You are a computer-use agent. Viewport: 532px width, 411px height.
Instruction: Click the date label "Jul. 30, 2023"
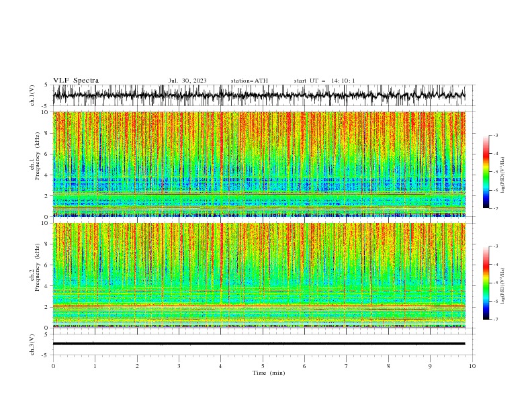tap(187, 81)
